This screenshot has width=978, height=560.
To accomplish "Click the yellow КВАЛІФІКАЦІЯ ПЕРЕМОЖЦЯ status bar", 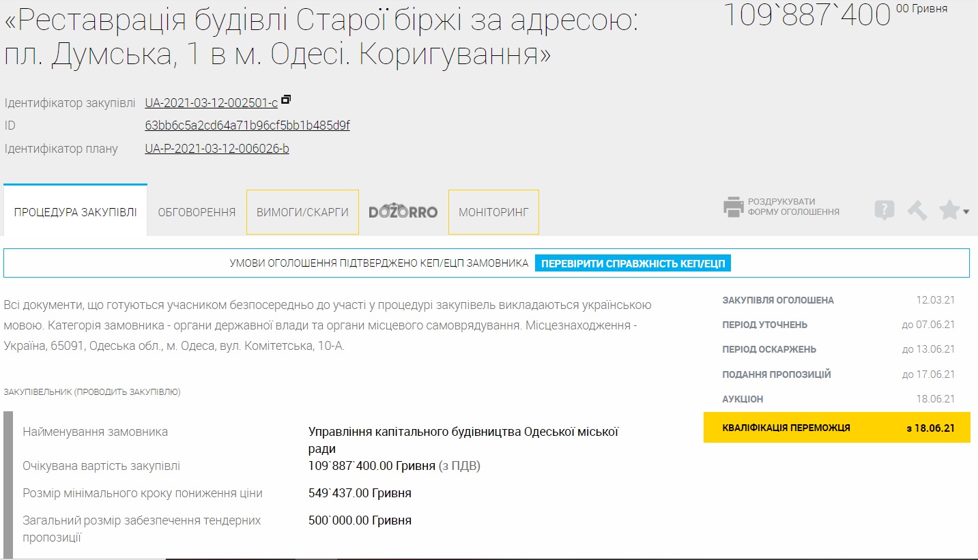I will pyautogui.click(x=836, y=428).
